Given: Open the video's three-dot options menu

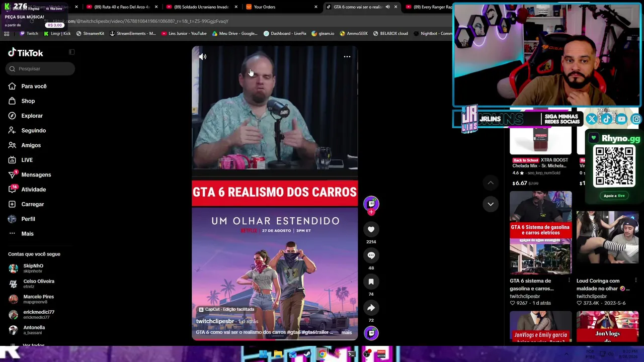Looking at the screenshot, I should point(347,57).
